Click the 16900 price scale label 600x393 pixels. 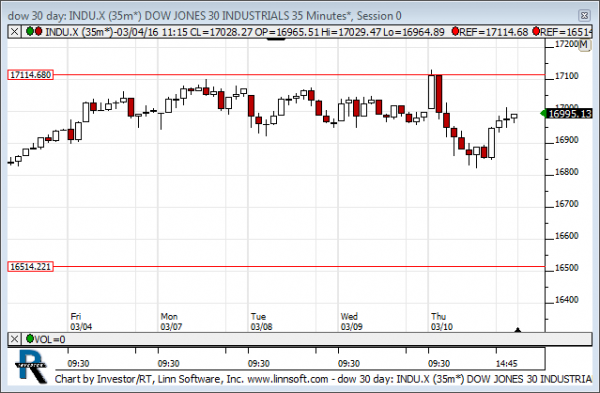click(567, 140)
